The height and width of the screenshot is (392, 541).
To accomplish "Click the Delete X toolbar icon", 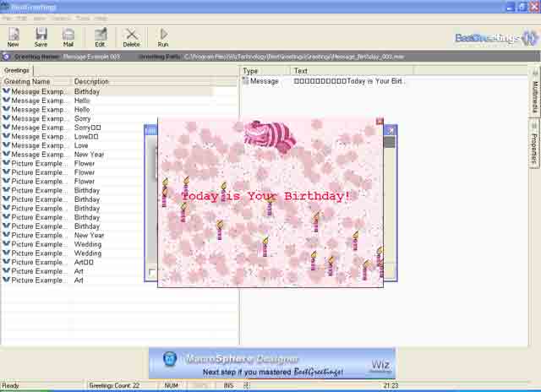I will [132, 37].
